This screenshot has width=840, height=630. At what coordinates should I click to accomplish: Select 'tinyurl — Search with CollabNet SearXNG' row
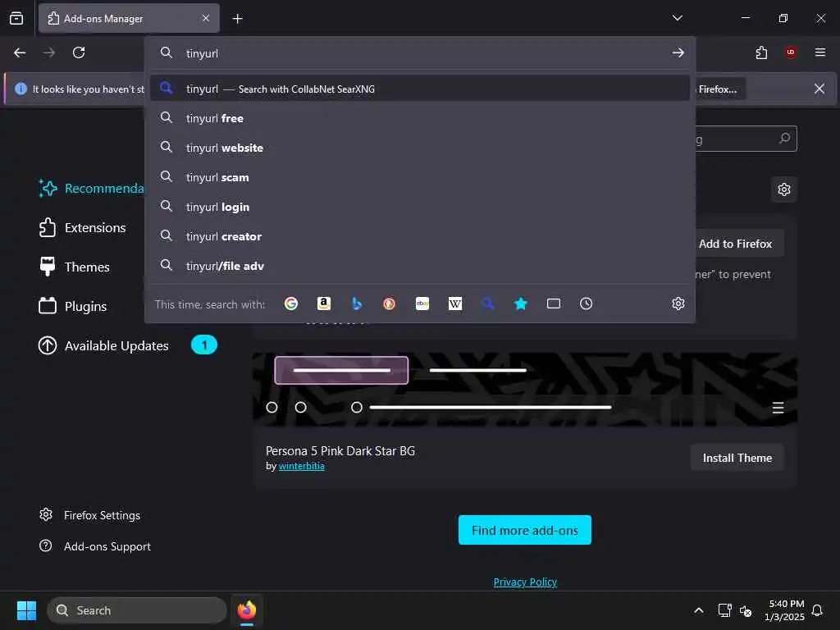(419, 89)
